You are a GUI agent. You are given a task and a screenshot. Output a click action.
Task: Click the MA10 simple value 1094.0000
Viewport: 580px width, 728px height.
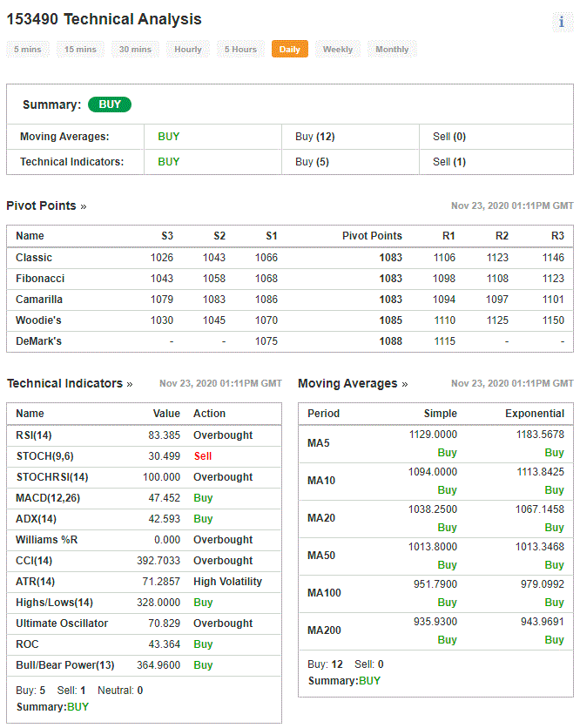point(432,472)
